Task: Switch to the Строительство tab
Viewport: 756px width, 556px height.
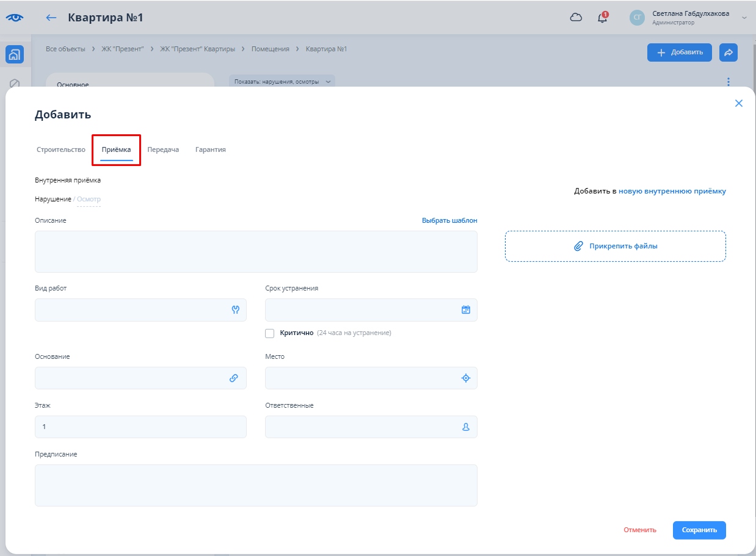Action: coord(61,150)
